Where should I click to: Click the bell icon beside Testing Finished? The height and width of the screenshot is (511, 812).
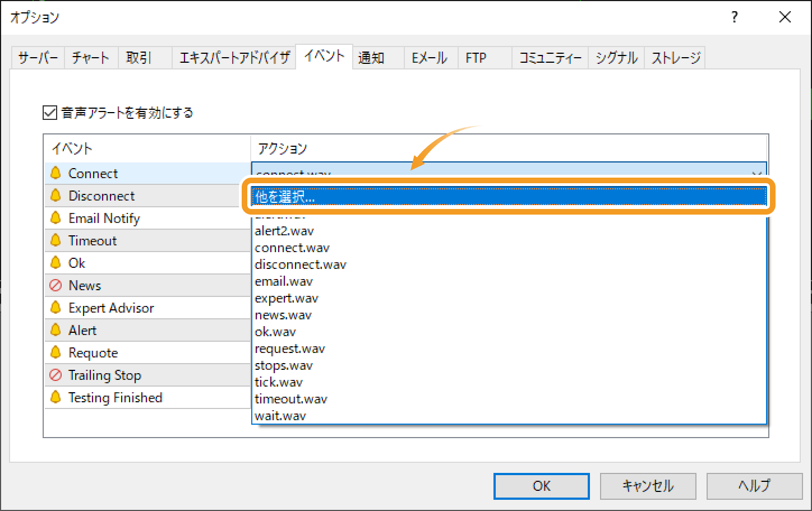coord(56,397)
